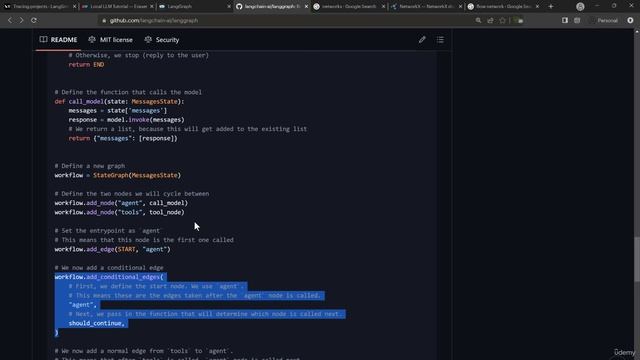Click the 'return END' code line

click(86, 64)
